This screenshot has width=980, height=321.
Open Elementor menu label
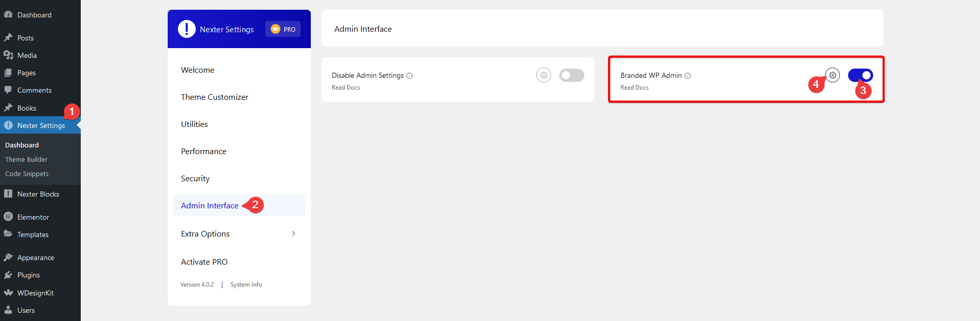33,217
